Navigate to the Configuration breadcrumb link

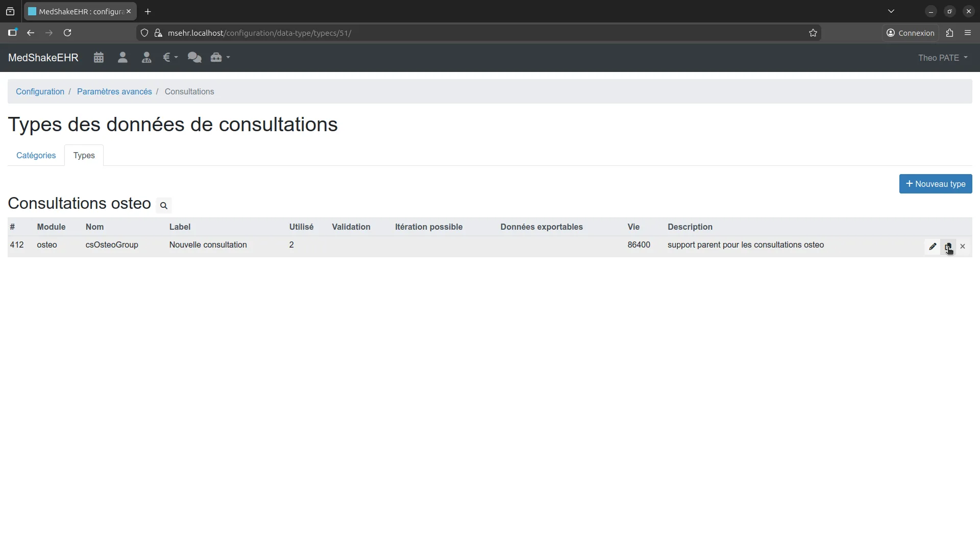40,91
